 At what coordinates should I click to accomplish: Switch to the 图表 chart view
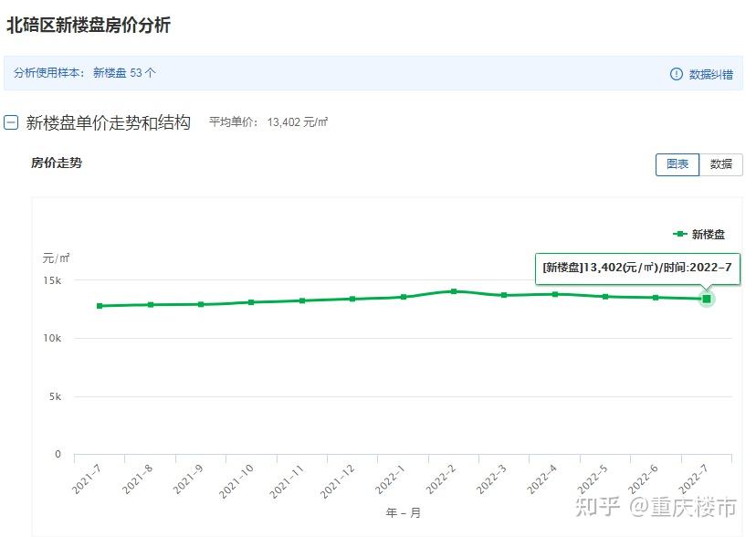click(x=677, y=164)
